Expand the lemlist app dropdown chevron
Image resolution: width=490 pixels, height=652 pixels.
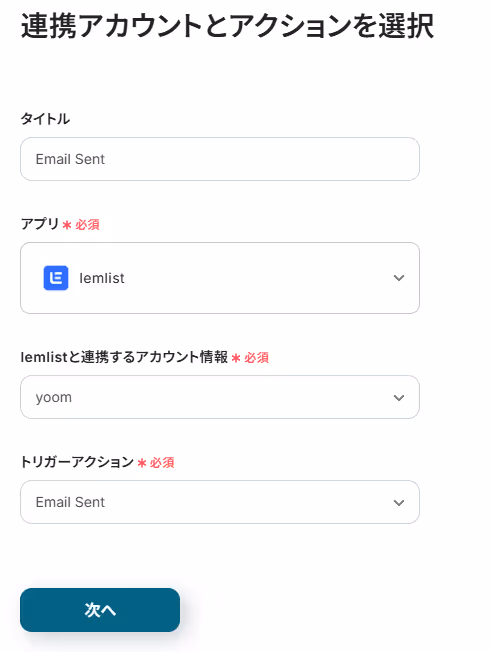399,278
